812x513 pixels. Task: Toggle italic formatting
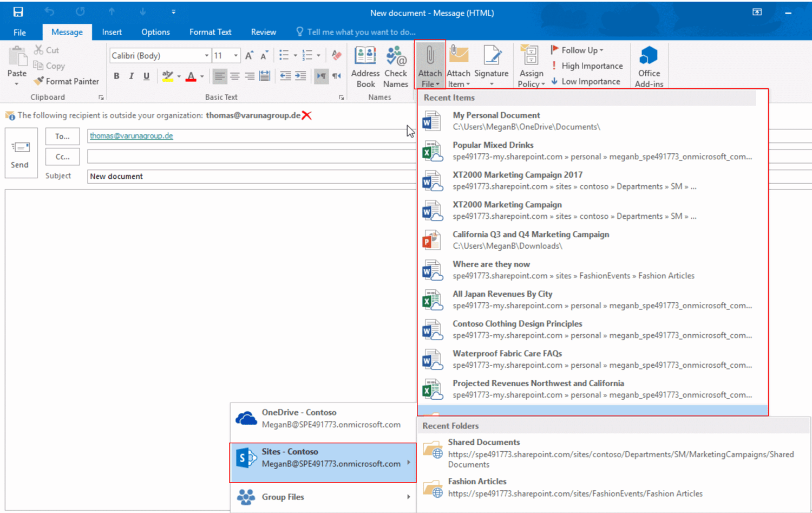(x=131, y=76)
